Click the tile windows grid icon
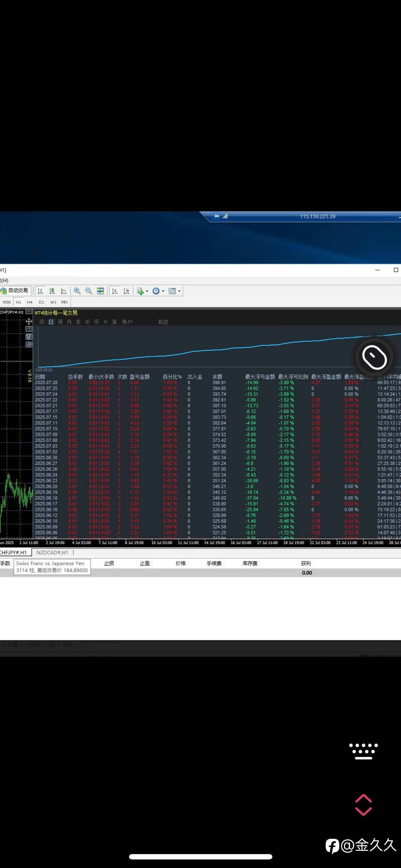Screen dimensions: 401x868 click(101, 291)
